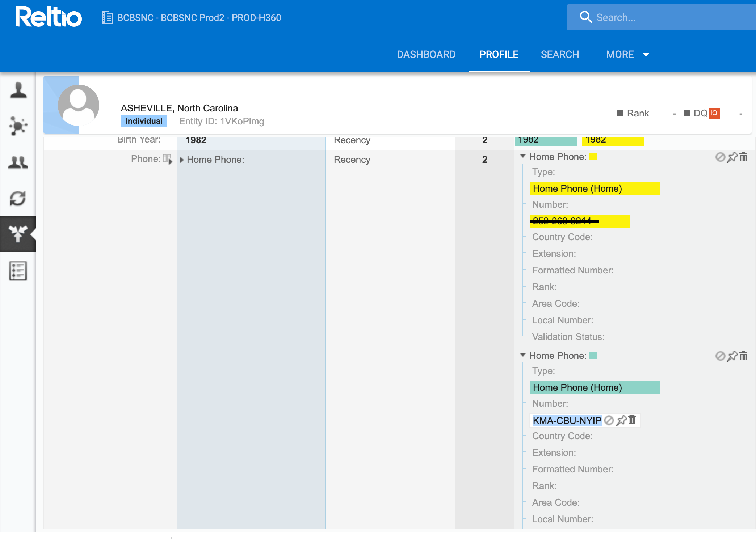Click Country Code under green Home Phone
This screenshot has height=539, width=756.
(562, 436)
